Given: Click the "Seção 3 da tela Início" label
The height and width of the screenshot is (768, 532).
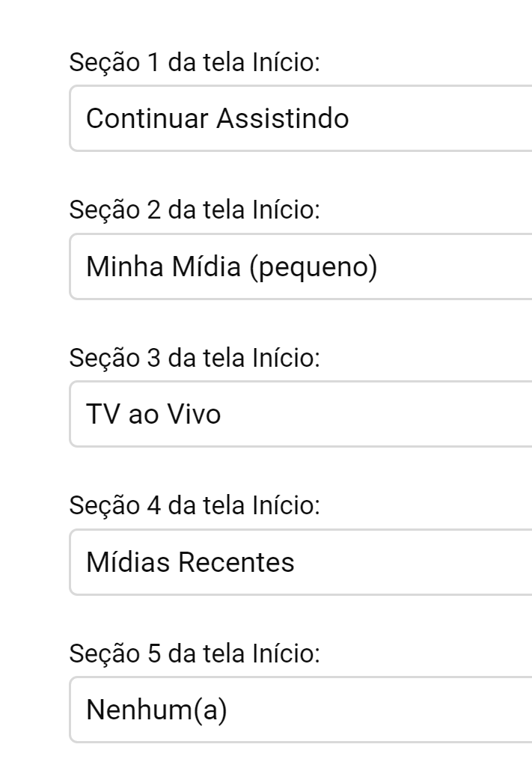Looking at the screenshot, I should [195, 359].
